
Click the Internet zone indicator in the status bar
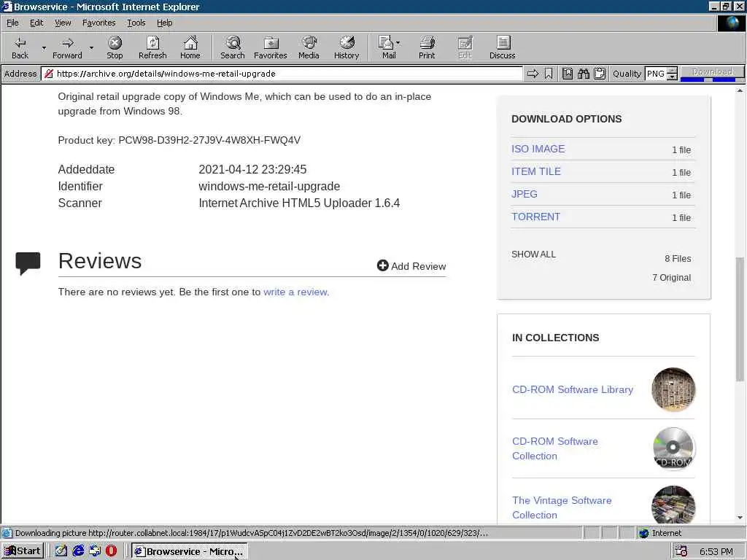(660, 533)
